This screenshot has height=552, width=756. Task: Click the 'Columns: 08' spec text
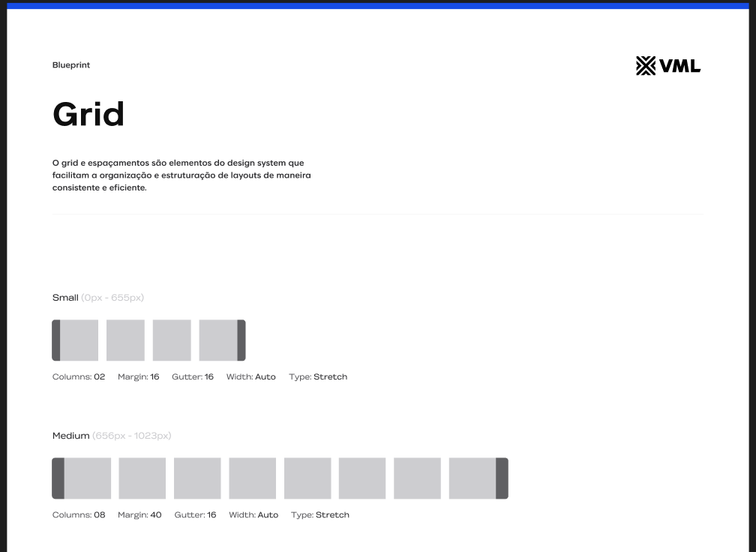pyautogui.click(x=79, y=514)
